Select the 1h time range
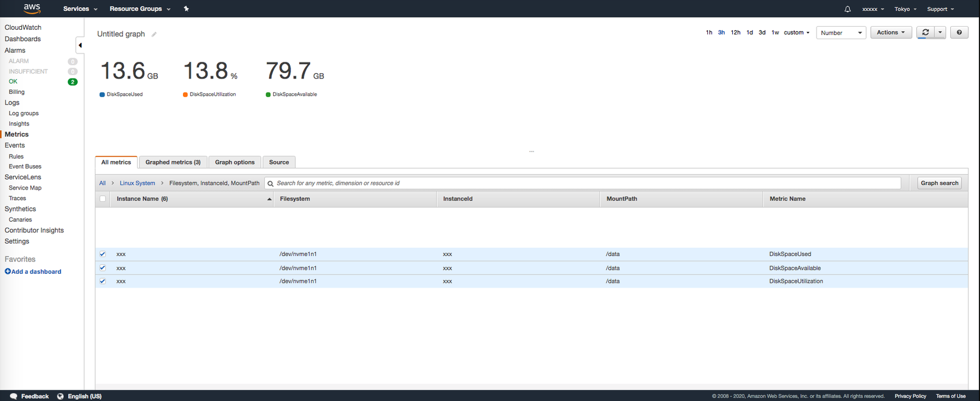Image resolution: width=980 pixels, height=401 pixels. click(709, 33)
